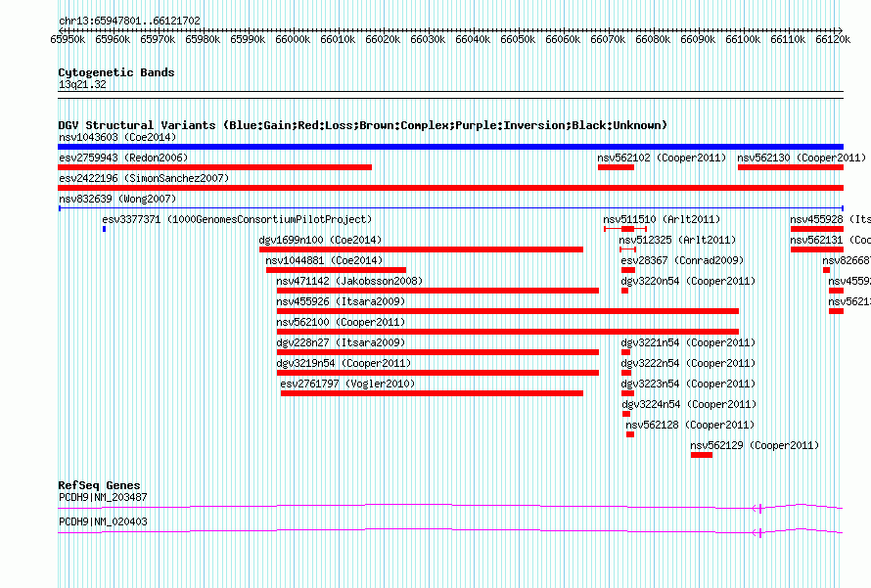Open the esv28367 (Conrad2009) variant label
The image size is (871, 588).
(x=682, y=260)
